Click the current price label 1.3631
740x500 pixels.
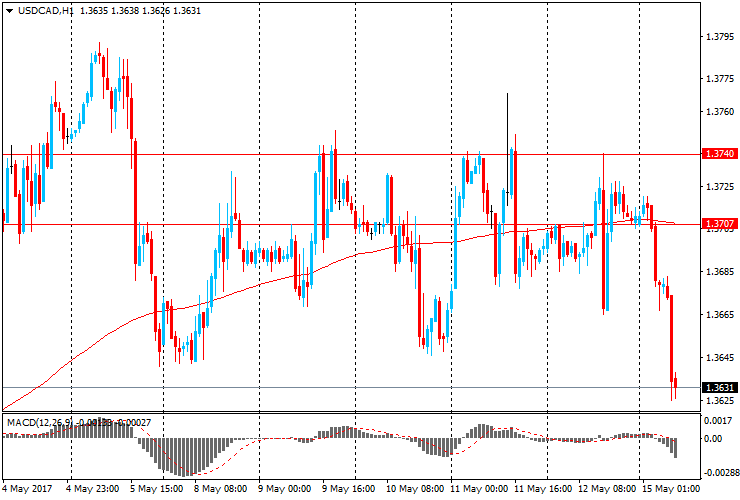(x=720, y=388)
